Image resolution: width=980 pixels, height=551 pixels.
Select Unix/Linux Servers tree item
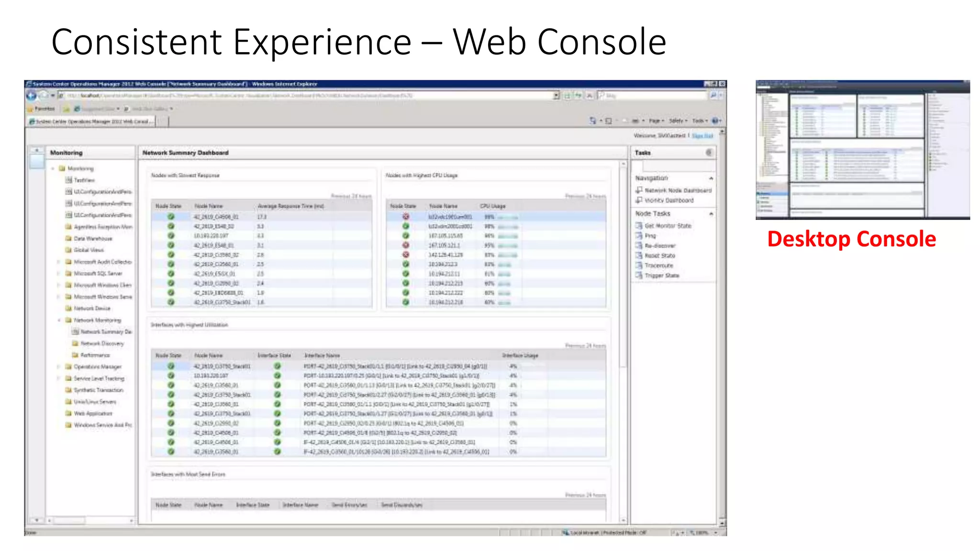tap(95, 402)
